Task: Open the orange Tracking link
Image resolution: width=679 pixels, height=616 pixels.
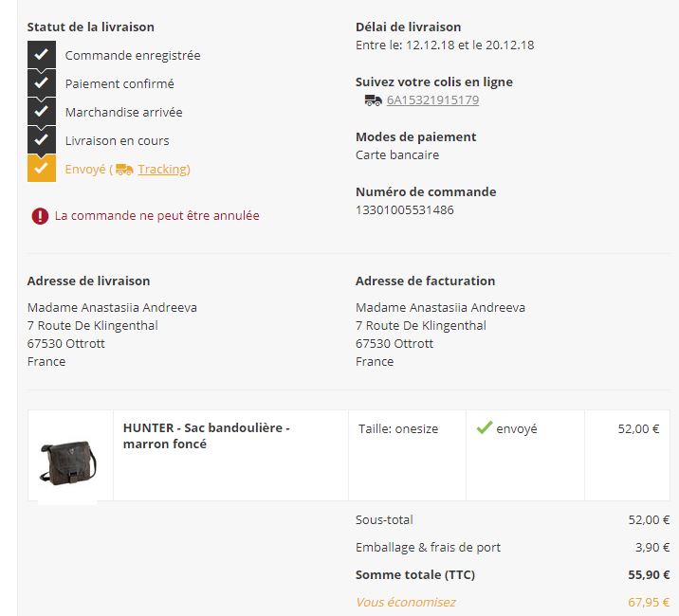Action: pyautogui.click(x=164, y=170)
